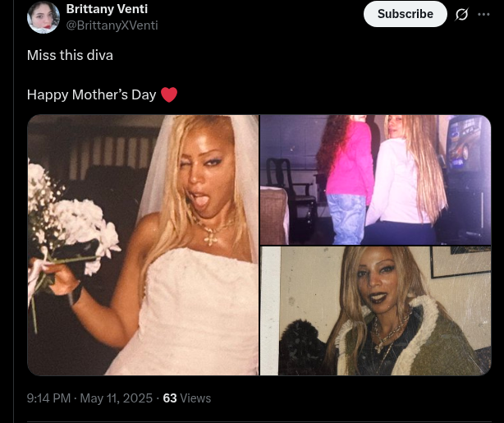Open Brittany Venti's profile avatar
Screen dimensions: 504x423
(x=44, y=17)
